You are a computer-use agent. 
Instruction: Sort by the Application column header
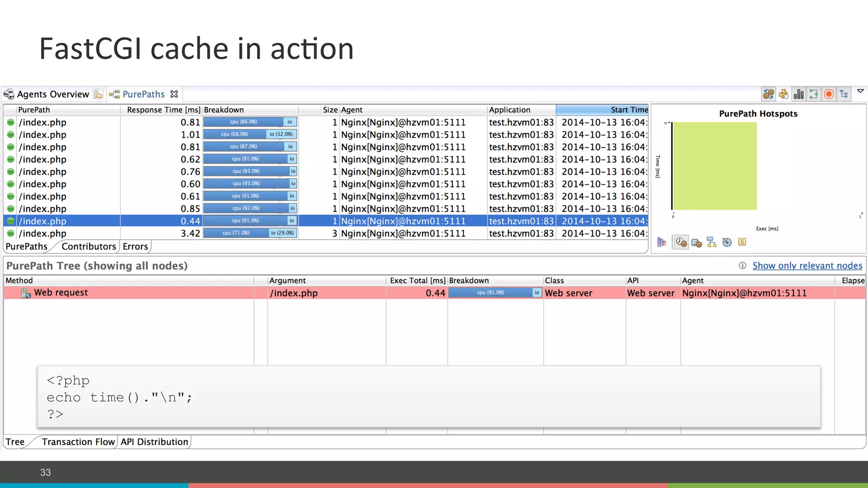coord(522,110)
